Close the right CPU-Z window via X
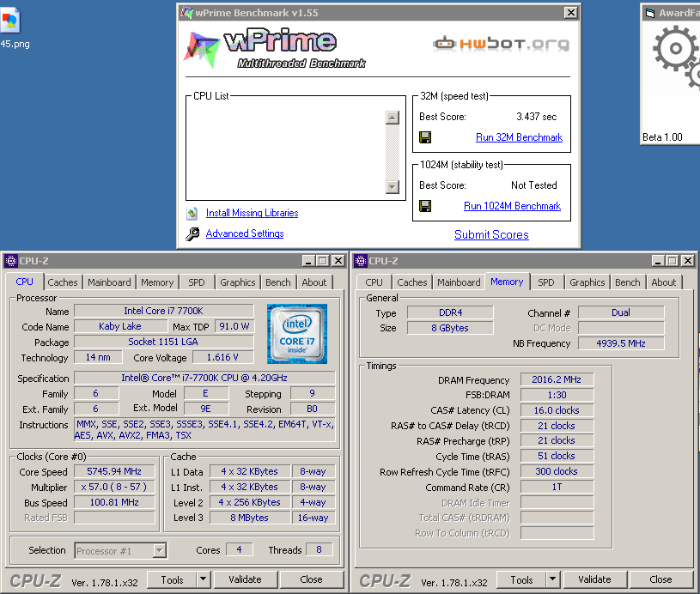 pos(688,261)
